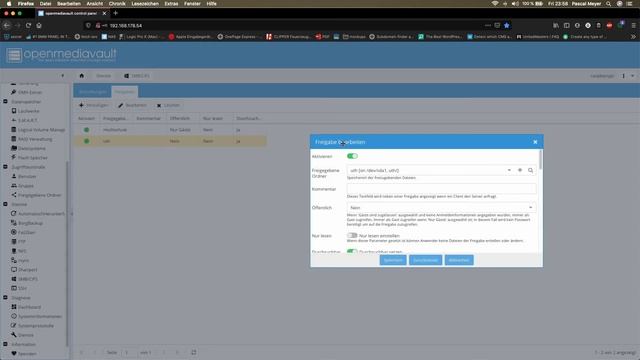This screenshot has height=360, width=640.
Task: Click the Hinzufügen toolbar button
Action: (94, 105)
